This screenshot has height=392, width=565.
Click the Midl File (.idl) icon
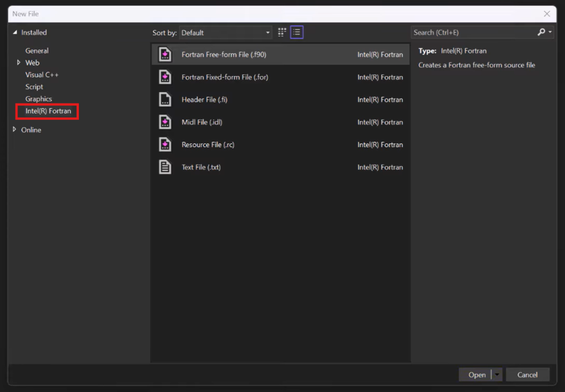pyautogui.click(x=165, y=122)
